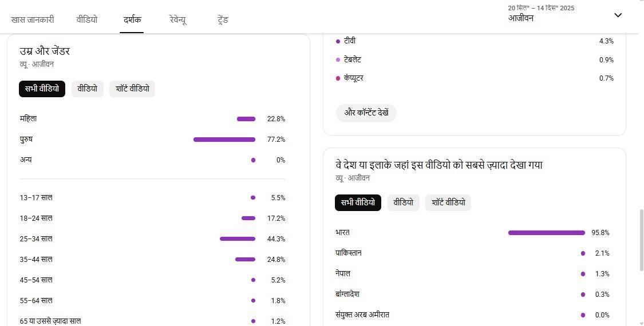Open the खास जानकारी tab
The width and height of the screenshot is (644, 326).
pos(33,19)
